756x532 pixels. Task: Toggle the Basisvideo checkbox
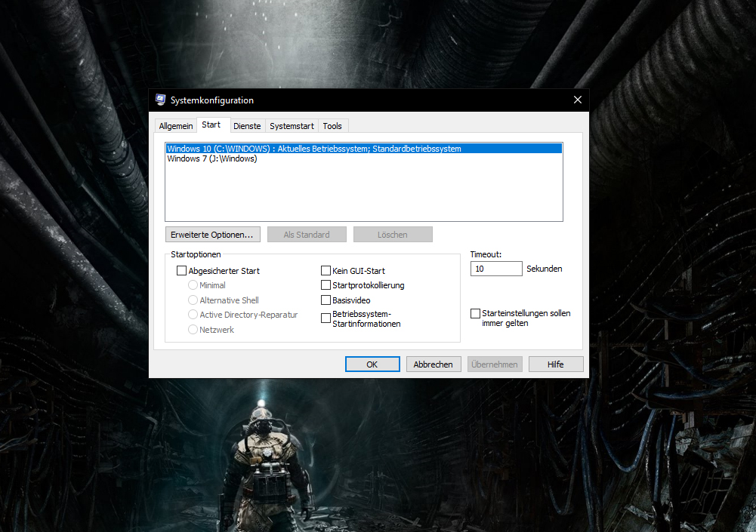tap(326, 300)
